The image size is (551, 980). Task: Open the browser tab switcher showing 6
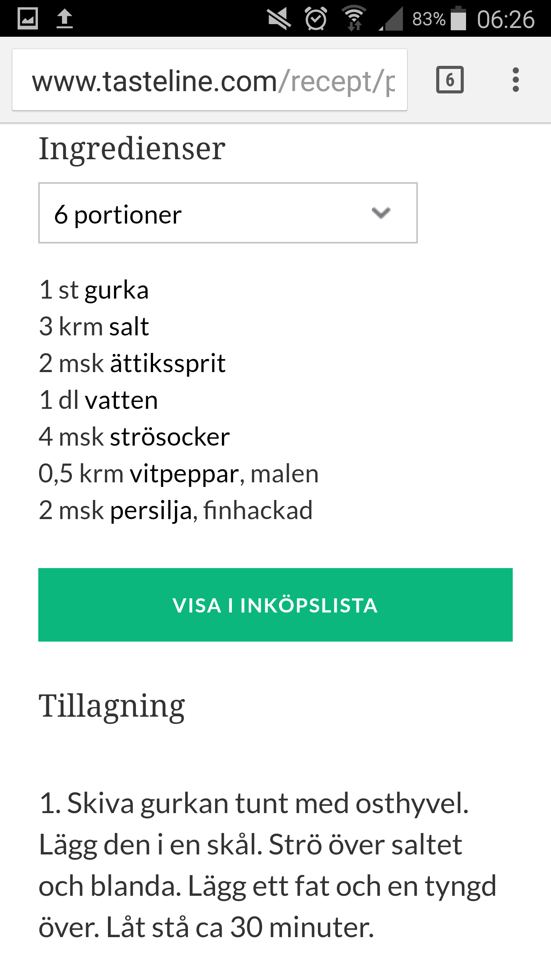(x=450, y=80)
